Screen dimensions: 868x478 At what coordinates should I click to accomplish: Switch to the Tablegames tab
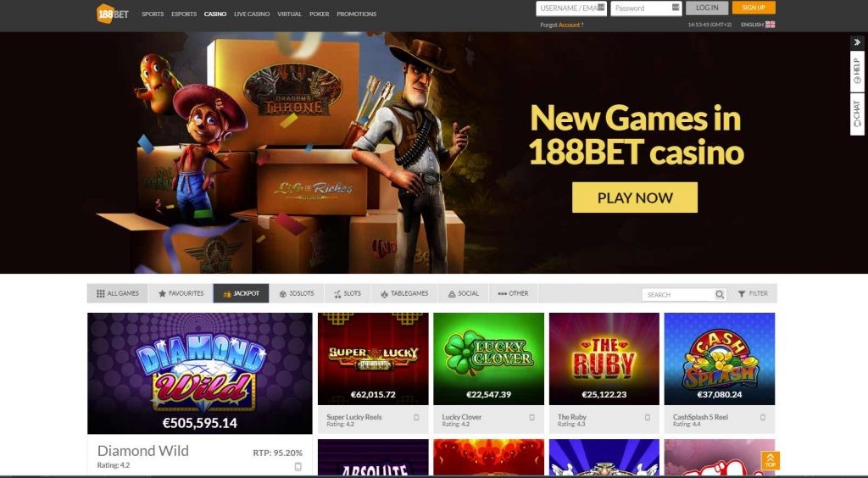click(404, 293)
